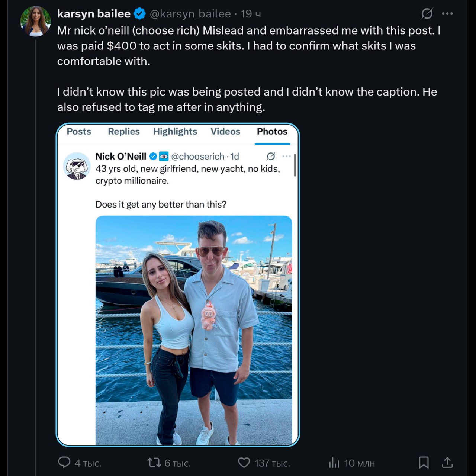Open the view analytics bar chart icon
Screen dimensions: 476x476
tap(334, 463)
